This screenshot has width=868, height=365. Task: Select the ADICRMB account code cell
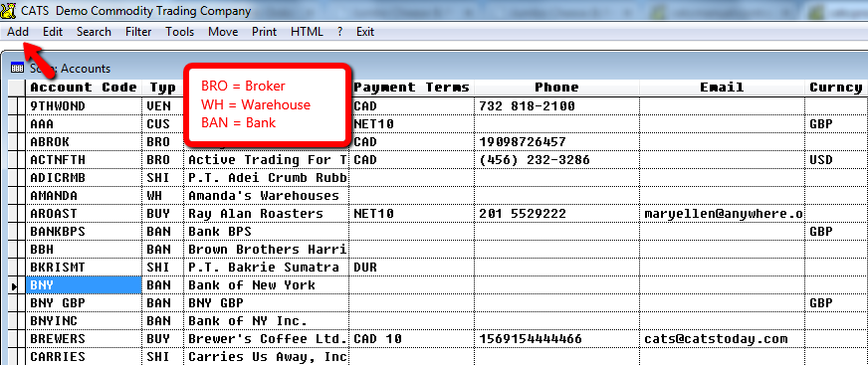[83, 177]
